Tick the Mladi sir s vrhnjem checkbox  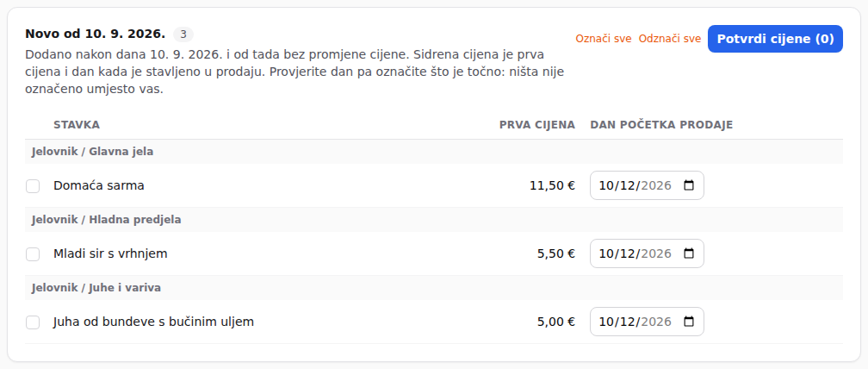33,254
